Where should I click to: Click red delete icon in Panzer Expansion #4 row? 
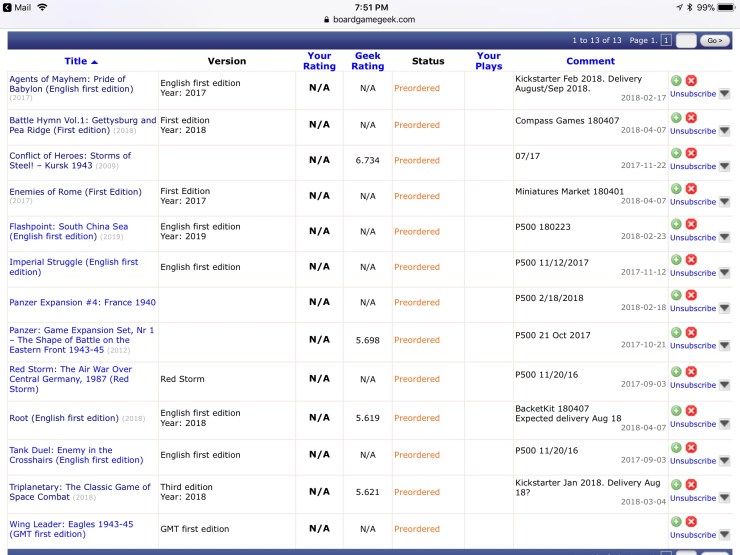pyautogui.click(x=691, y=295)
